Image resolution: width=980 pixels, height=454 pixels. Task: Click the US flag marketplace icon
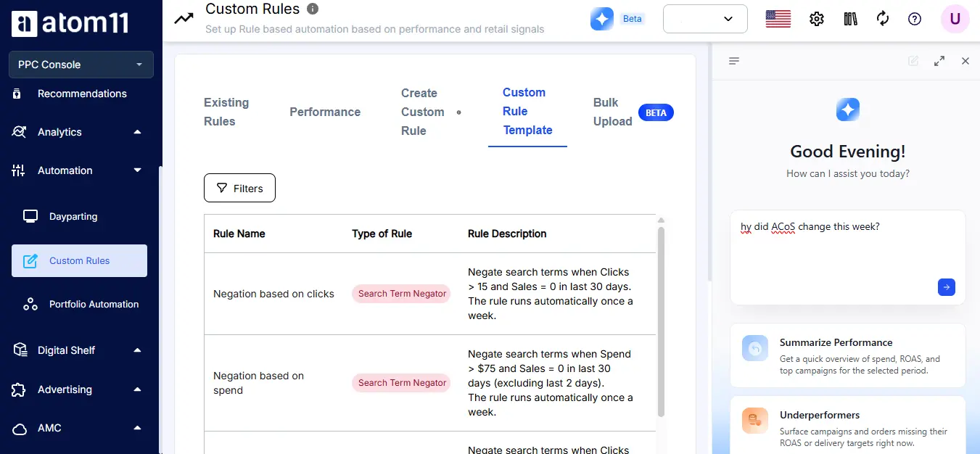(778, 19)
